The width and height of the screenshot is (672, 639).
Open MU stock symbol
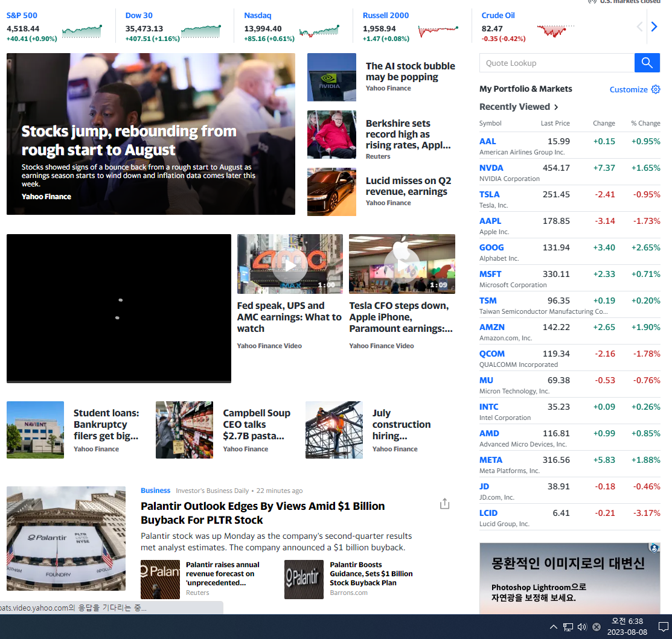[486, 380]
